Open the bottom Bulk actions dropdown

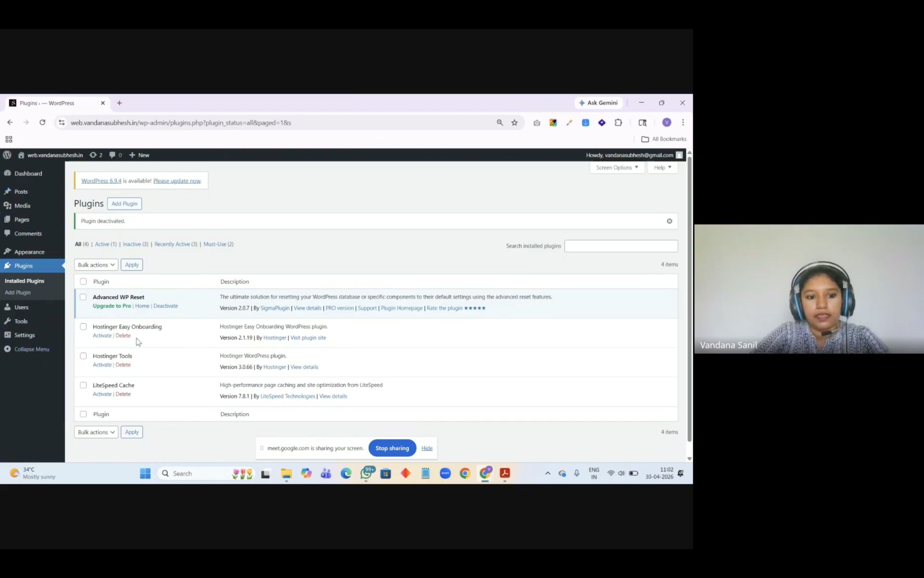(x=96, y=432)
